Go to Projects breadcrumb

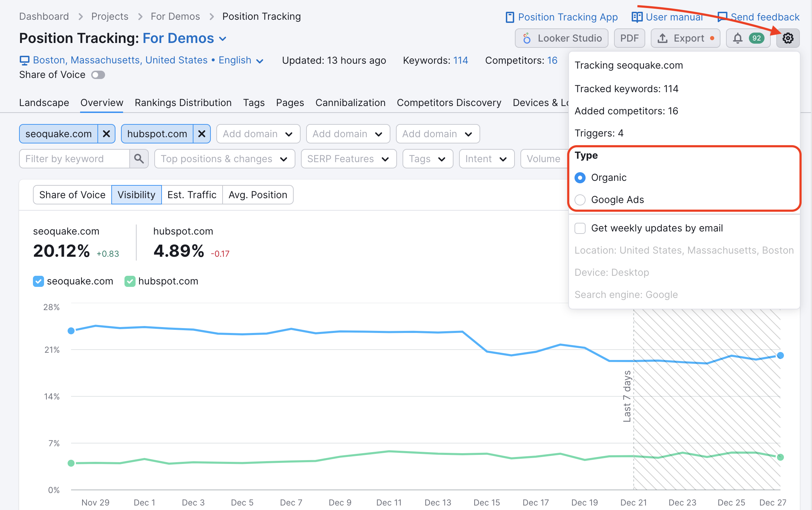pos(110,16)
